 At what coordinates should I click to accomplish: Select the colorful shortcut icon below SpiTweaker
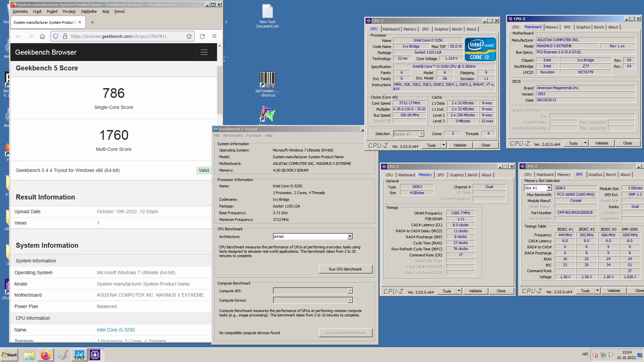(x=267, y=114)
